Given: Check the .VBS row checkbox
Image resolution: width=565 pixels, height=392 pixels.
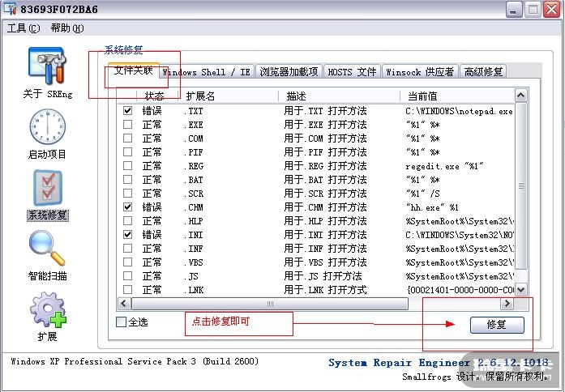Looking at the screenshot, I should click(127, 262).
